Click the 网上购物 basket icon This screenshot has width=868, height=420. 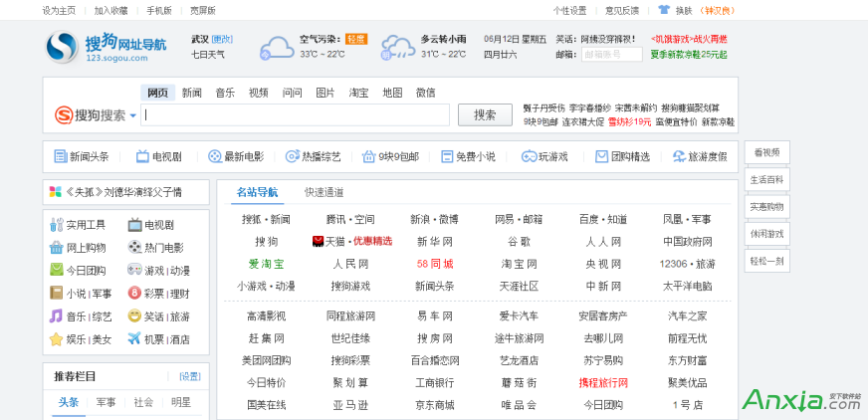click(56, 248)
